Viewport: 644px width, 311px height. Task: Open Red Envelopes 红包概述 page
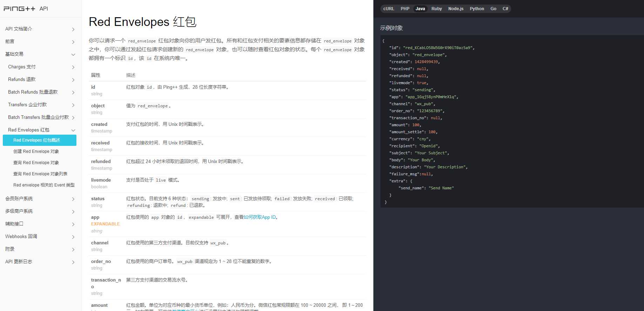[x=40, y=140]
